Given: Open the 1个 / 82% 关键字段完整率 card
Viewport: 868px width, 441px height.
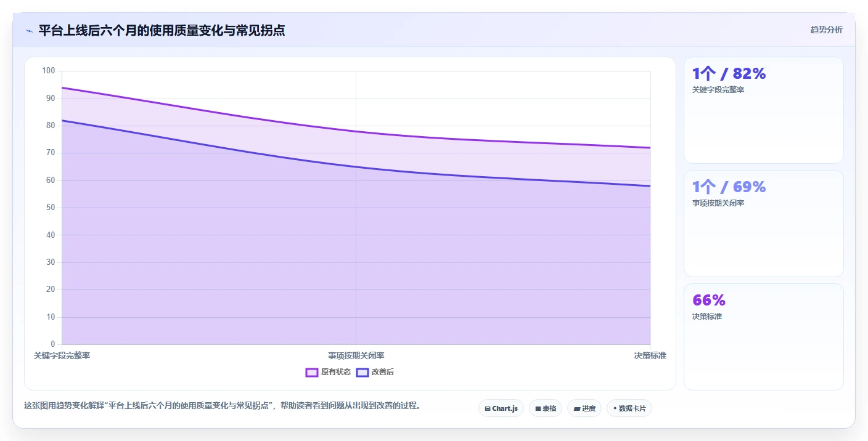Looking at the screenshot, I should click(x=764, y=110).
